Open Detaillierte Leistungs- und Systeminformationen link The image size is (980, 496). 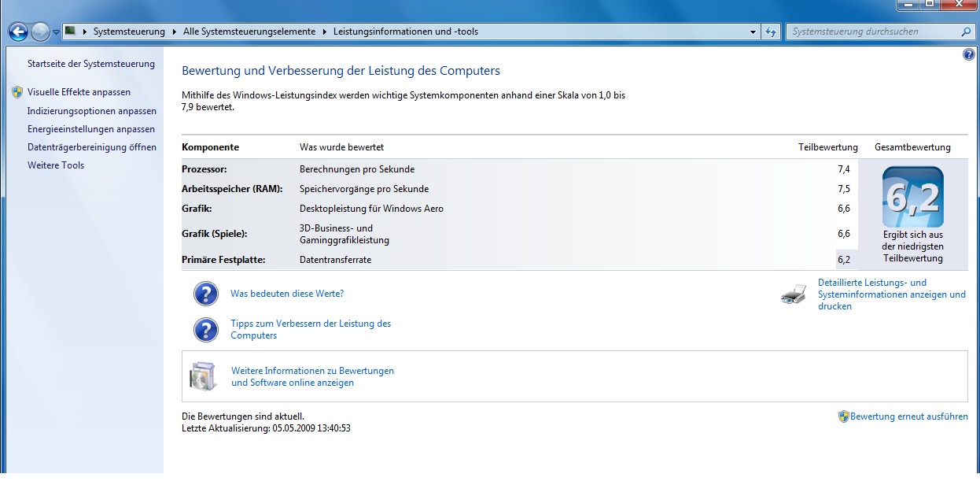tap(892, 294)
